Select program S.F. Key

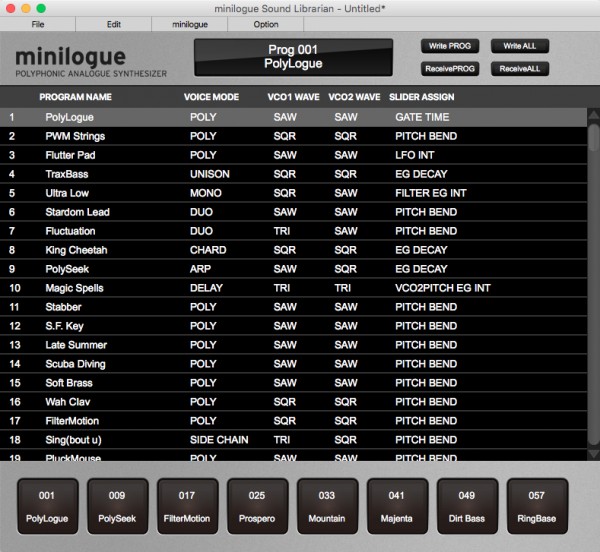pyautogui.click(x=293, y=326)
